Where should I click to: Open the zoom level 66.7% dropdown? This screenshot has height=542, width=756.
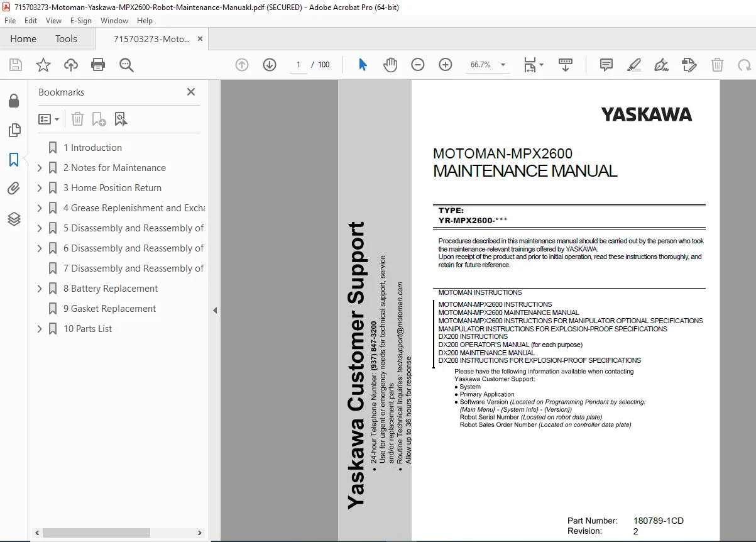pos(503,65)
